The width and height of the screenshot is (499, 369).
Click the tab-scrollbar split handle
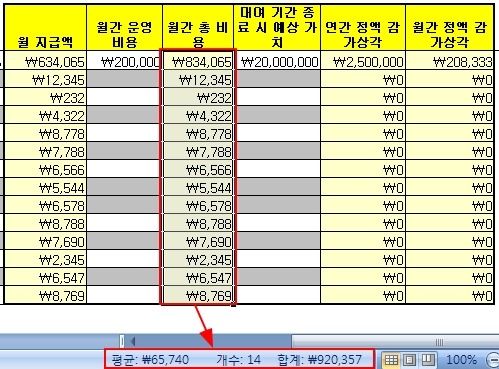(122, 341)
